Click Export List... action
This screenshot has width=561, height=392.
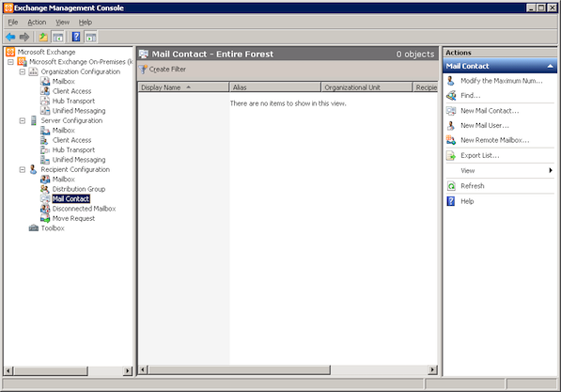[x=480, y=155]
